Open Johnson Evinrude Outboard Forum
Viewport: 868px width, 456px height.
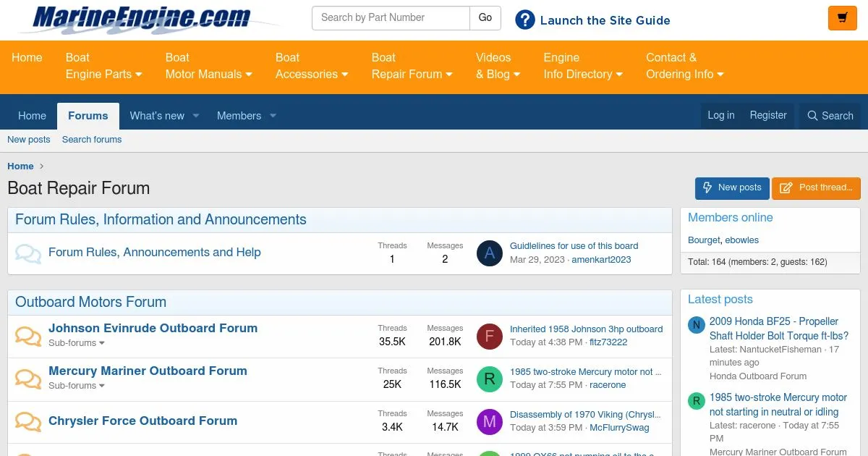153,328
